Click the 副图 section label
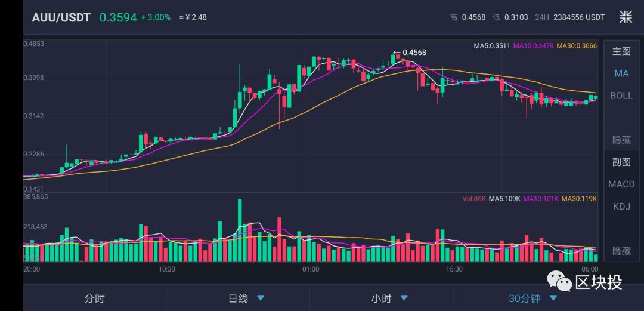The width and height of the screenshot is (644, 311). 621,162
